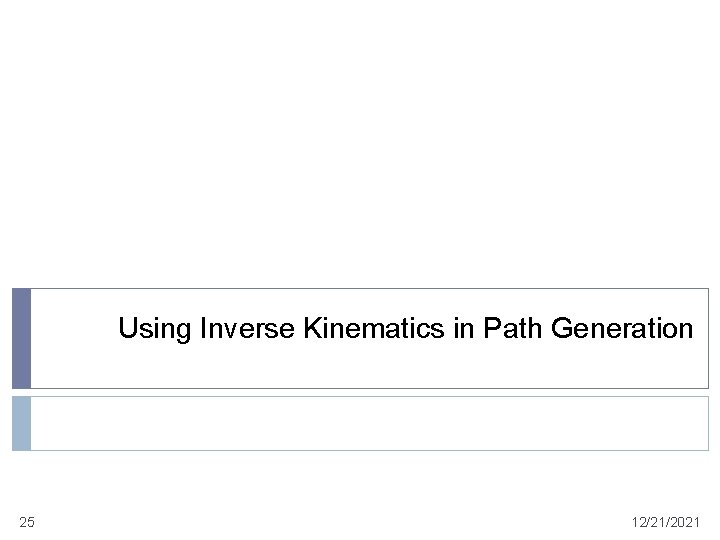Click blank footer area between number and date
720x540 pixels.
pyautogui.click(x=340, y=522)
